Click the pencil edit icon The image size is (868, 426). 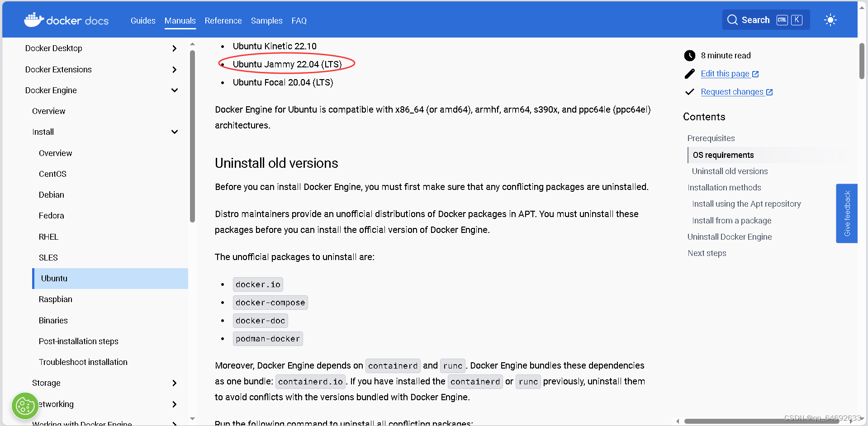[x=689, y=74]
